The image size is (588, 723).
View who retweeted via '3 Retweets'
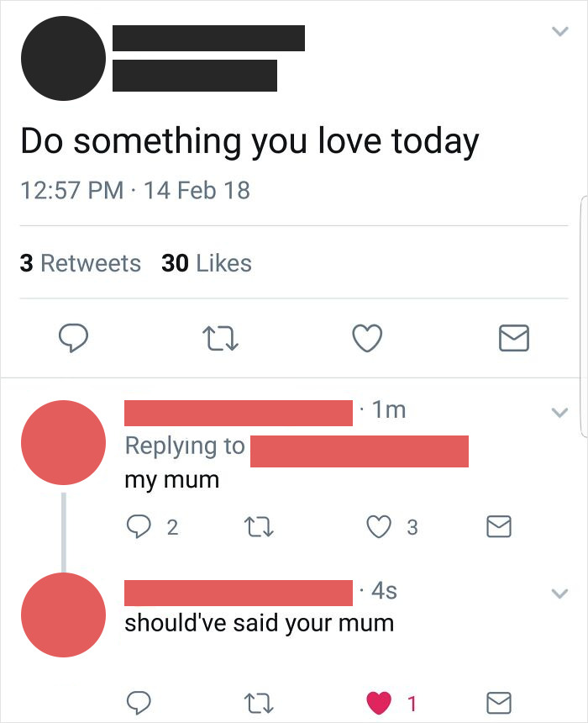[x=80, y=262]
